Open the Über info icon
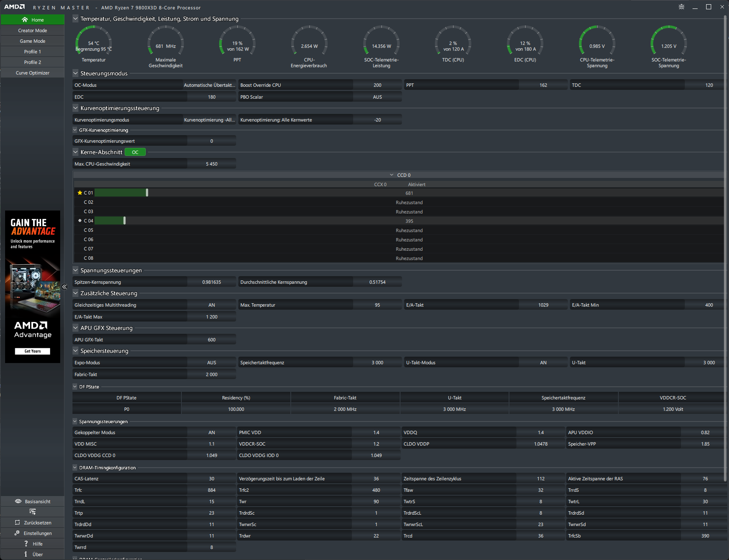 click(26, 554)
